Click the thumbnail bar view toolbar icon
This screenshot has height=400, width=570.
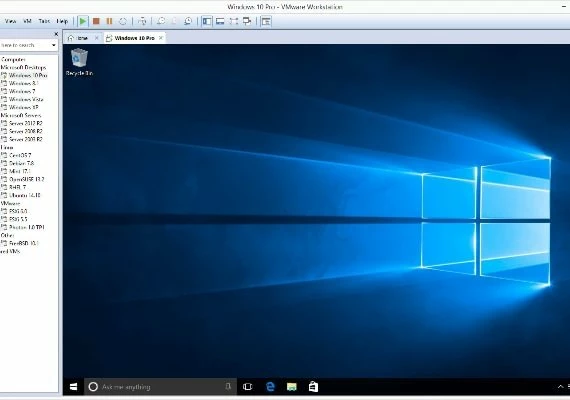pos(220,21)
